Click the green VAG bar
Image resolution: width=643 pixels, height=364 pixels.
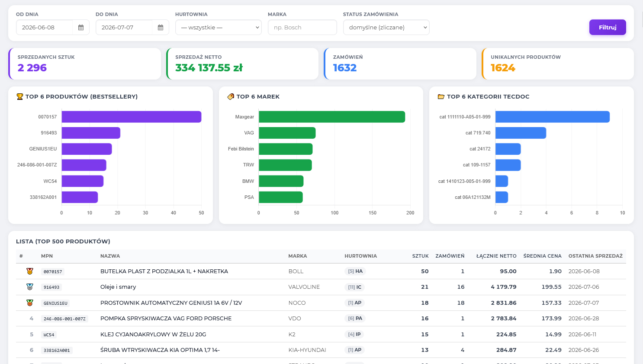287,133
